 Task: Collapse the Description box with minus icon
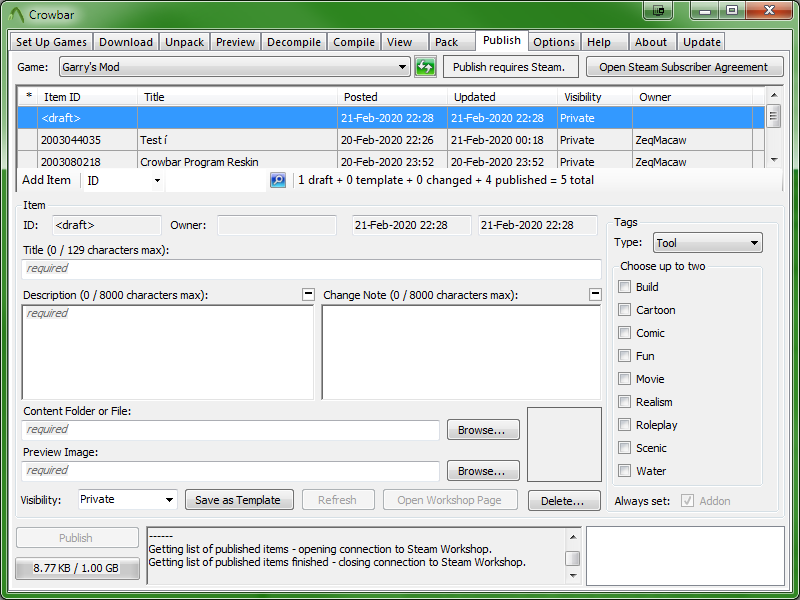tap(308, 294)
